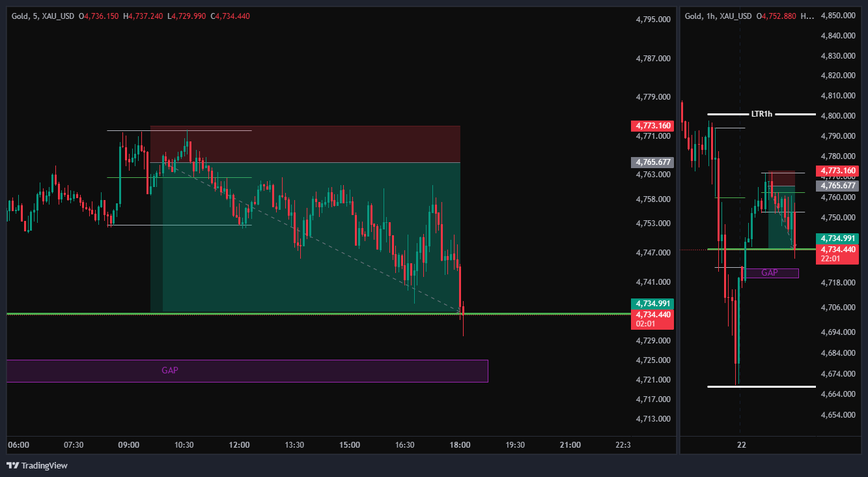
Task: Select the small GAP box on 1h chart
Action: click(772, 273)
